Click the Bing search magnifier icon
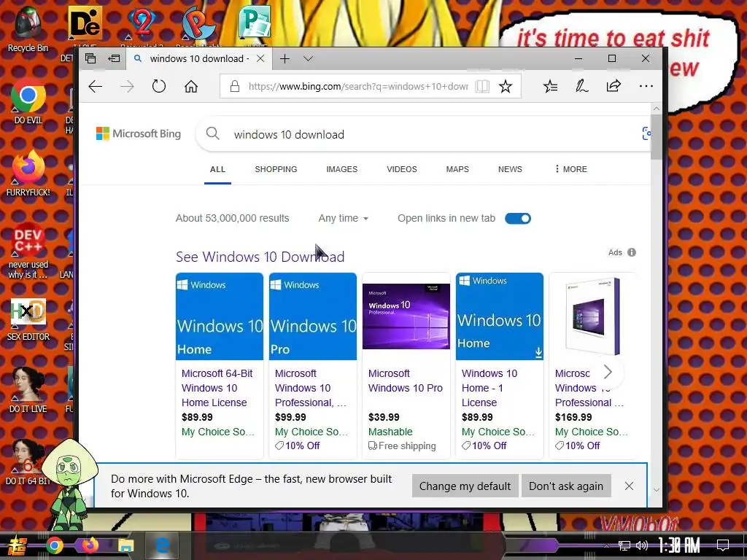The image size is (747, 560). pyautogui.click(x=212, y=134)
